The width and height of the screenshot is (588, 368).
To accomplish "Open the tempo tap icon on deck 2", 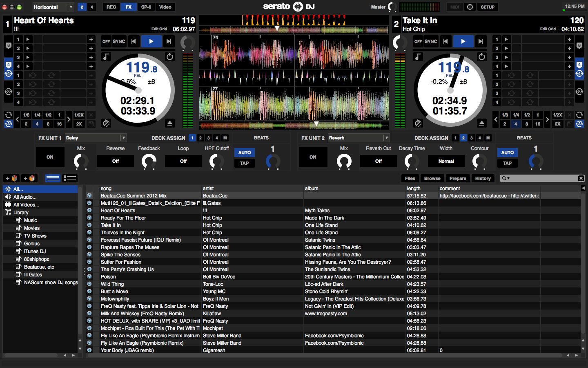I will (418, 123).
